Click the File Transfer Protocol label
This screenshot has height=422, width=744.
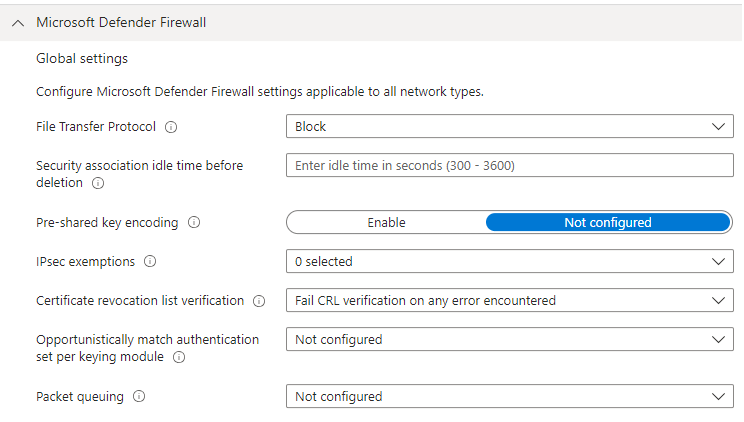[x=95, y=127]
